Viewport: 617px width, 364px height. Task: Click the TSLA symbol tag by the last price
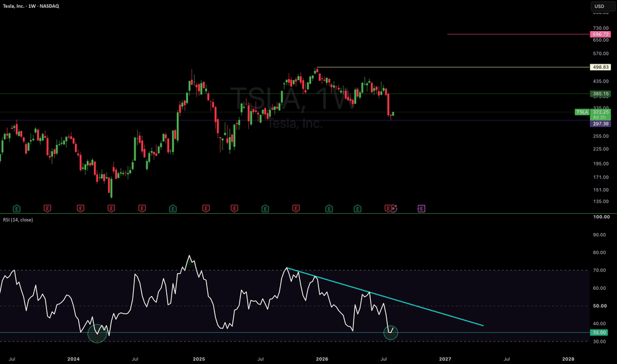point(582,112)
